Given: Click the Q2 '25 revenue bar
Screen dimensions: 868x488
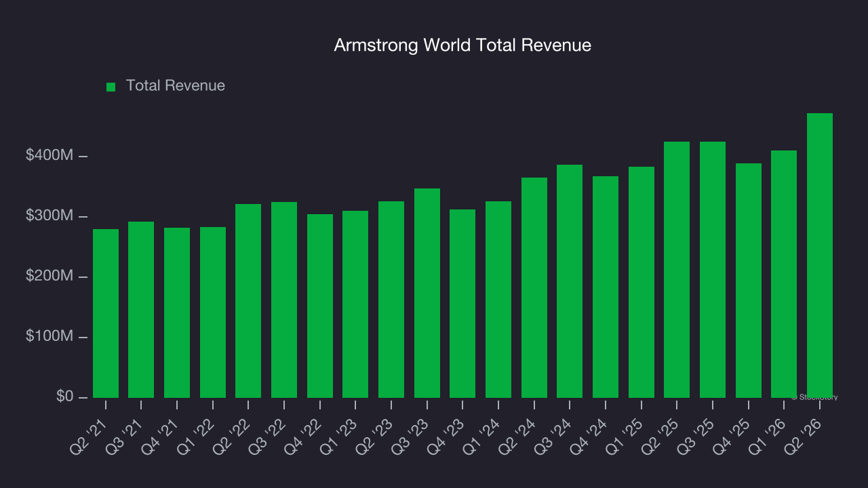Looking at the screenshot, I should 677,270.
